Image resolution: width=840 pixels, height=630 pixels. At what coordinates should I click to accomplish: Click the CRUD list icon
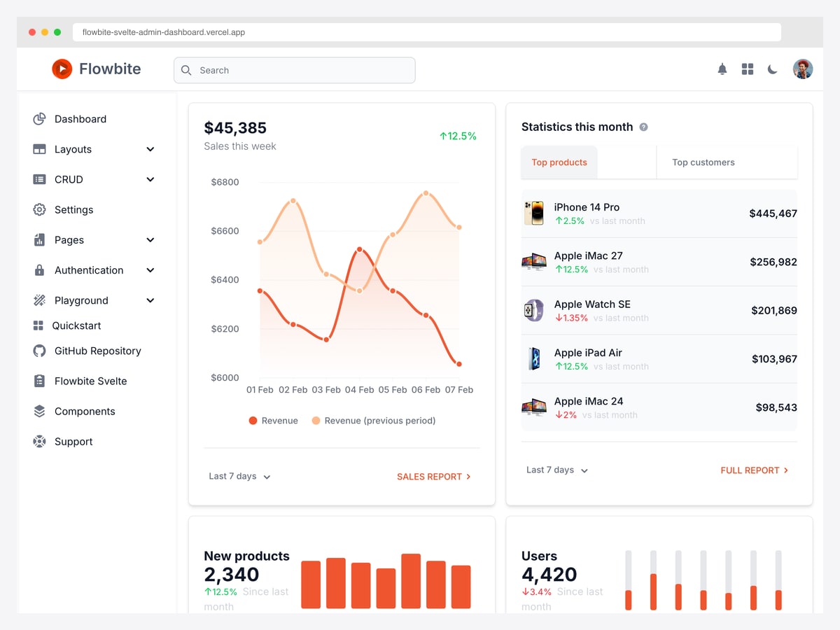point(39,179)
